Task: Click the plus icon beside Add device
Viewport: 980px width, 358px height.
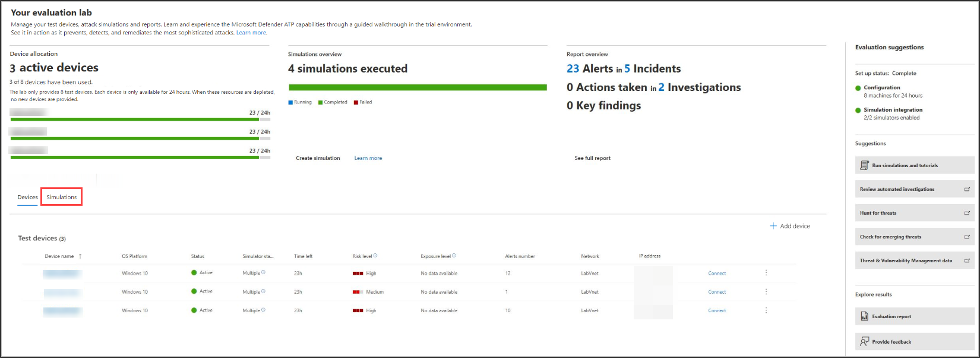Action: point(773,226)
